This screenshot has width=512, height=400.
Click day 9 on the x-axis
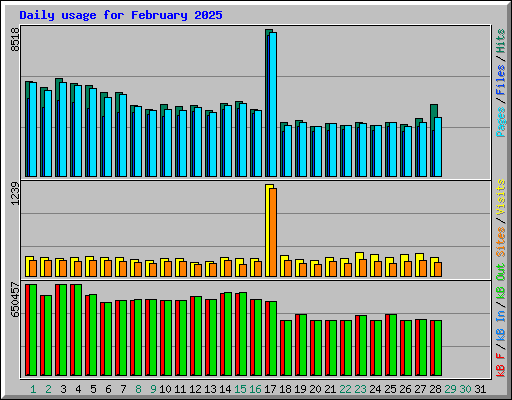[153, 389]
